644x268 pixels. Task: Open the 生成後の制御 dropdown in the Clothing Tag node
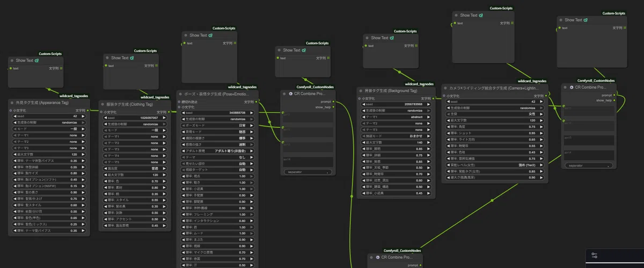click(x=135, y=124)
